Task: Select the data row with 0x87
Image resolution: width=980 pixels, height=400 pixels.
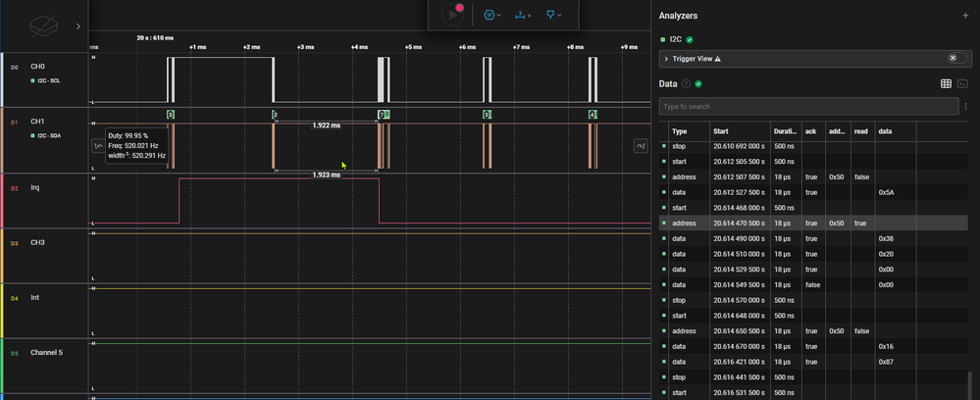Action: (x=814, y=362)
